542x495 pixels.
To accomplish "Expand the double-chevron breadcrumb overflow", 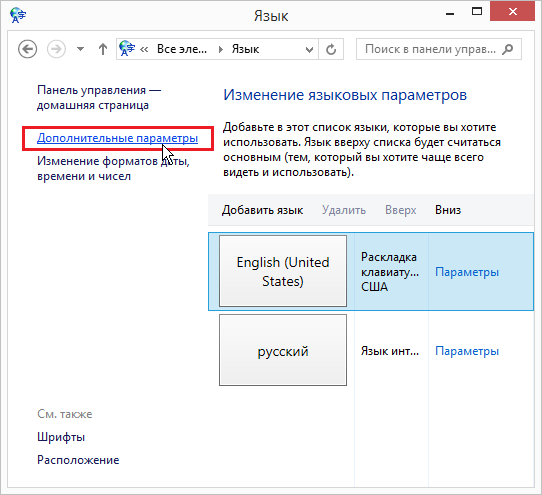I will 144,50.
